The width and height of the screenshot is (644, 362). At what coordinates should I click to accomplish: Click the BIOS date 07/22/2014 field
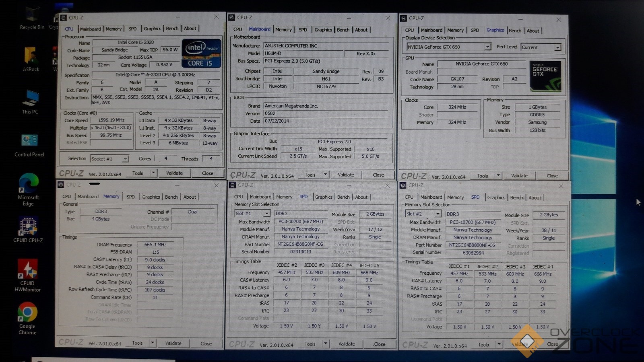pyautogui.click(x=326, y=121)
